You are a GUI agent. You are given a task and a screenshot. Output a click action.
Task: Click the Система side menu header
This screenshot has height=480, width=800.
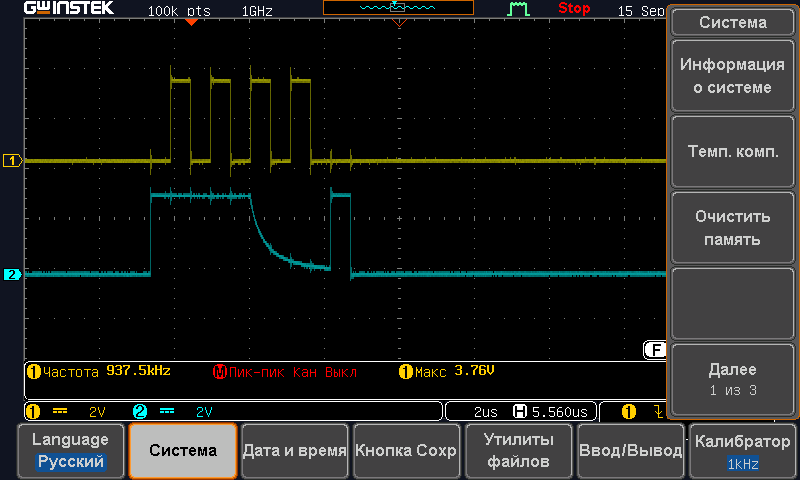tap(733, 22)
